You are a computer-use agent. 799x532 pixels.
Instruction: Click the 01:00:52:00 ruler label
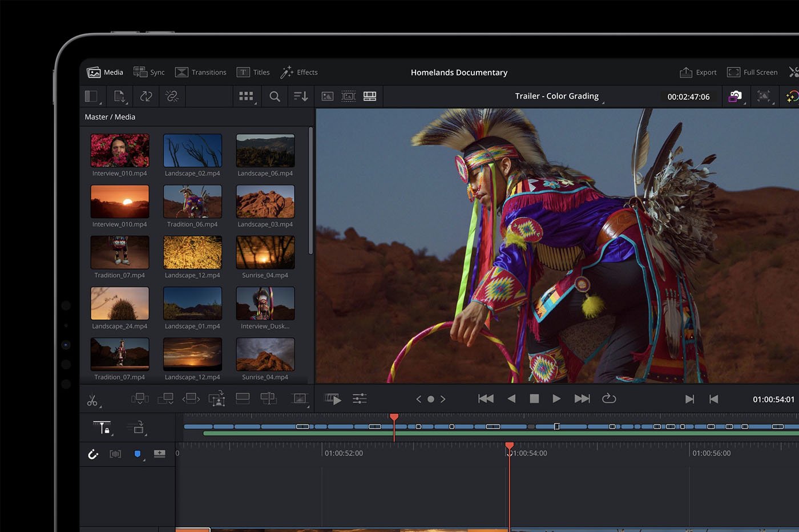click(344, 453)
